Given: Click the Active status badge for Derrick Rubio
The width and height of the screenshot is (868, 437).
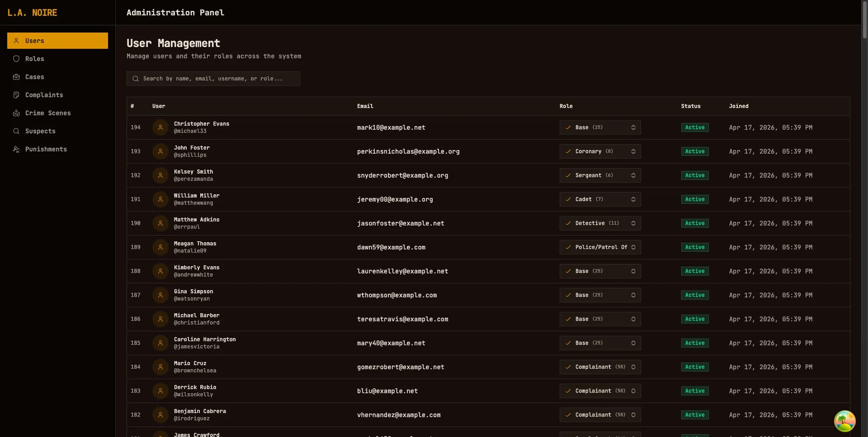Looking at the screenshot, I should click(694, 391).
